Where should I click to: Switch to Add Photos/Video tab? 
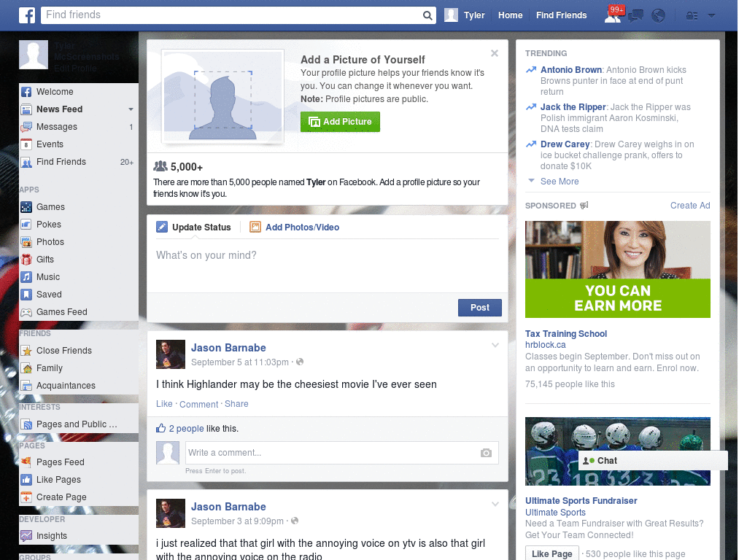(295, 227)
